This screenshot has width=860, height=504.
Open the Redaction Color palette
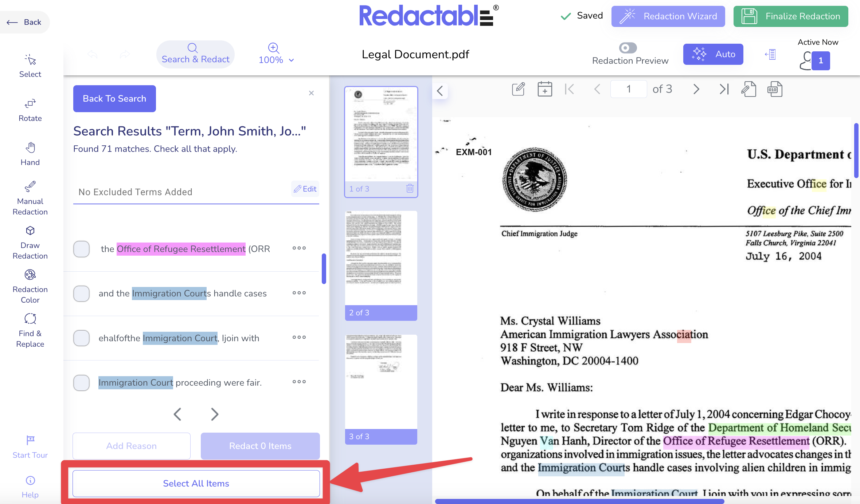pos(30,286)
